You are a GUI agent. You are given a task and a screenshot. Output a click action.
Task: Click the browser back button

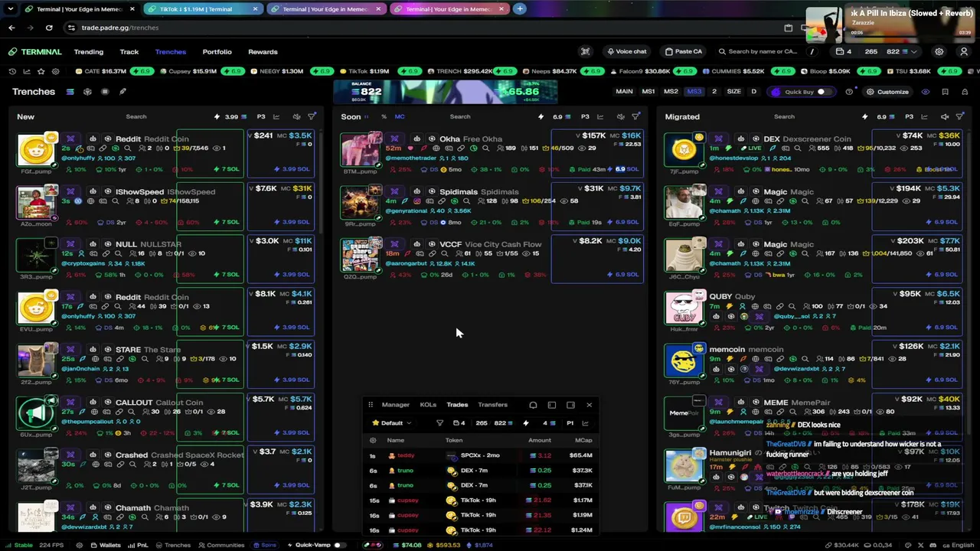(x=11, y=28)
